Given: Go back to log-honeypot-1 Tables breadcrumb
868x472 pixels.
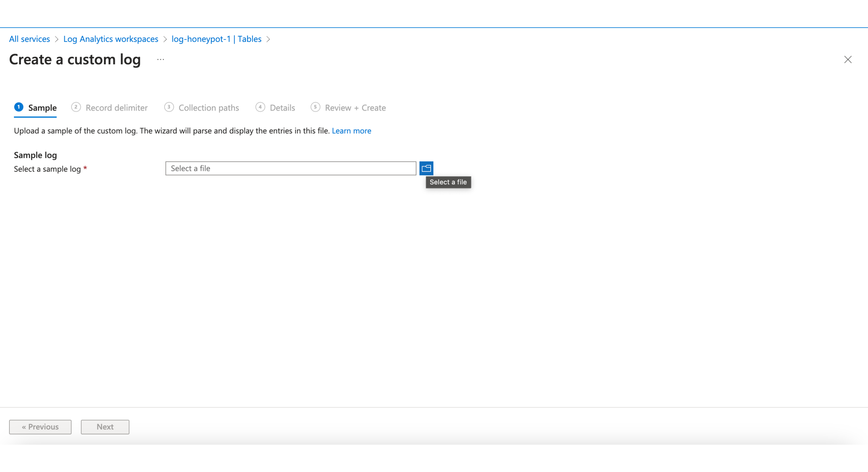Looking at the screenshot, I should [216, 39].
